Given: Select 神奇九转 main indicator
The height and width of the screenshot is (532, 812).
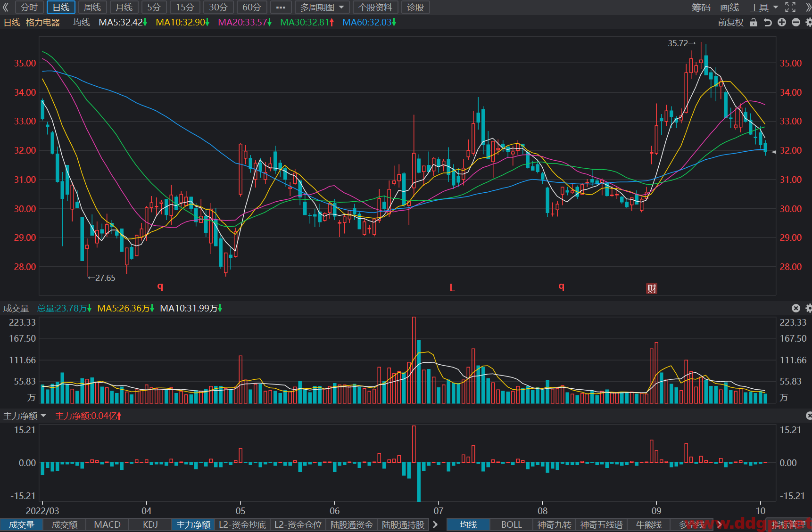Looking at the screenshot, I should 555,524.
